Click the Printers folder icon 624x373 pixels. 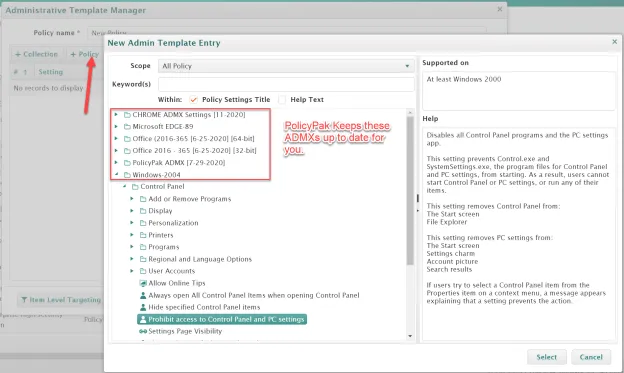[143, 235]
